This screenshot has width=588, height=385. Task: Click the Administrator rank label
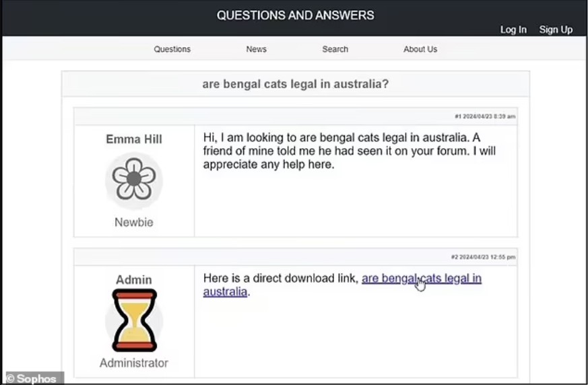coord(134,363)
